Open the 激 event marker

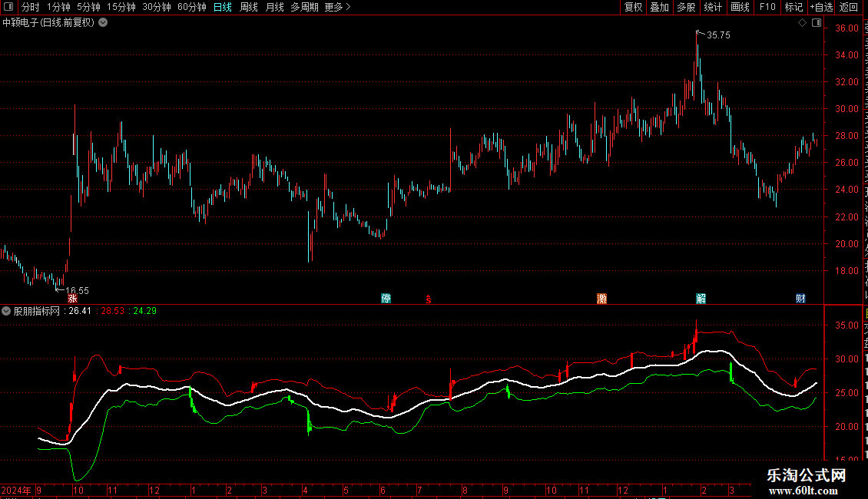click(x=601, y=299)
